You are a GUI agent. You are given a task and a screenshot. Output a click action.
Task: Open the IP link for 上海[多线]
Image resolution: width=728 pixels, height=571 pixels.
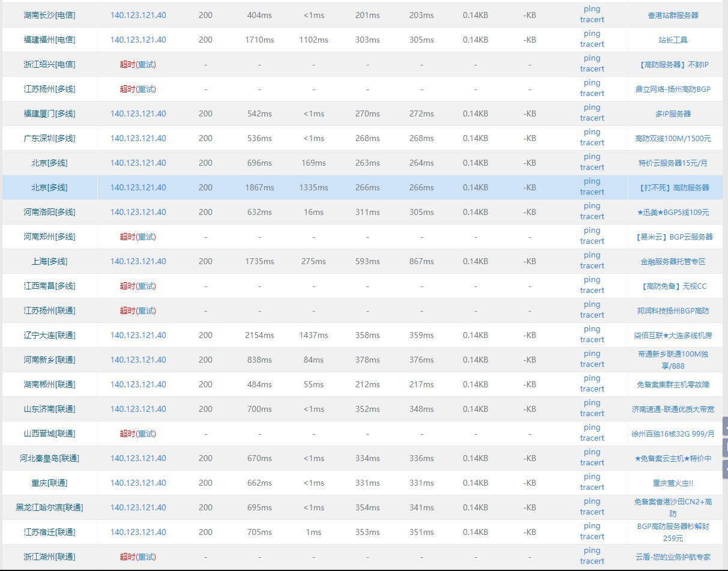click(x=138, y=261)
